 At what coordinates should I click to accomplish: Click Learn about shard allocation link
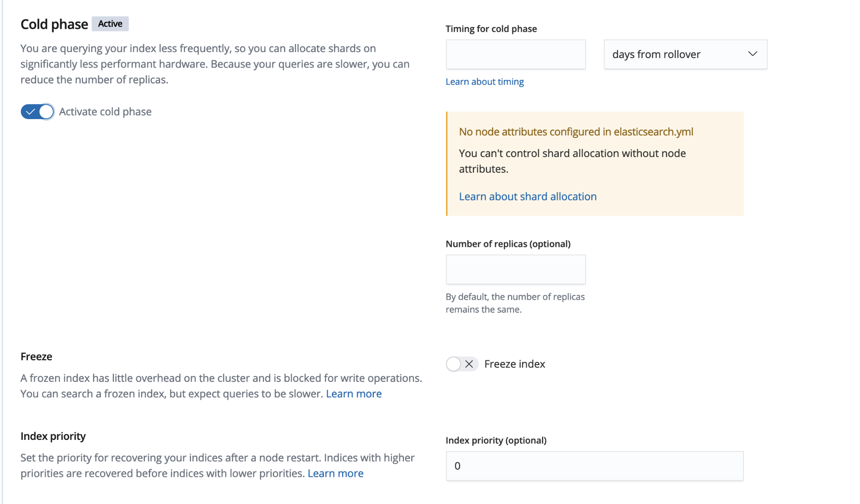point(527,197)
